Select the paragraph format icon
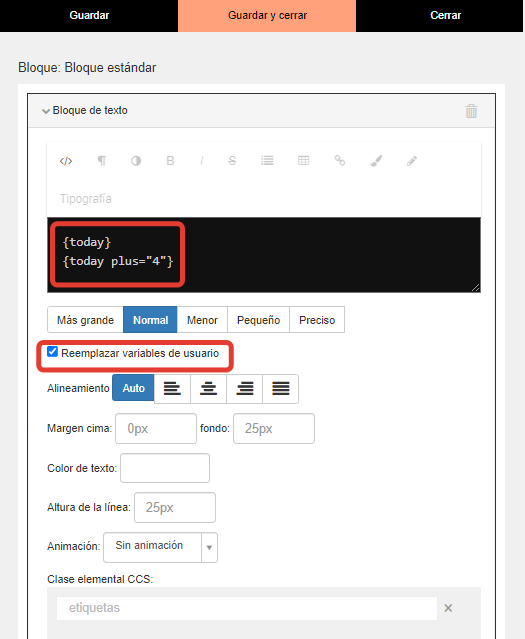The height and width of the screenshot is (639, 525). coord(101,161)
